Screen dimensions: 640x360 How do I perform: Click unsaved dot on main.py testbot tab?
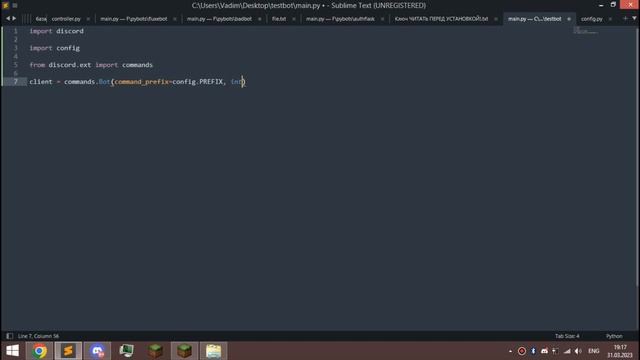tap(569, 19)
